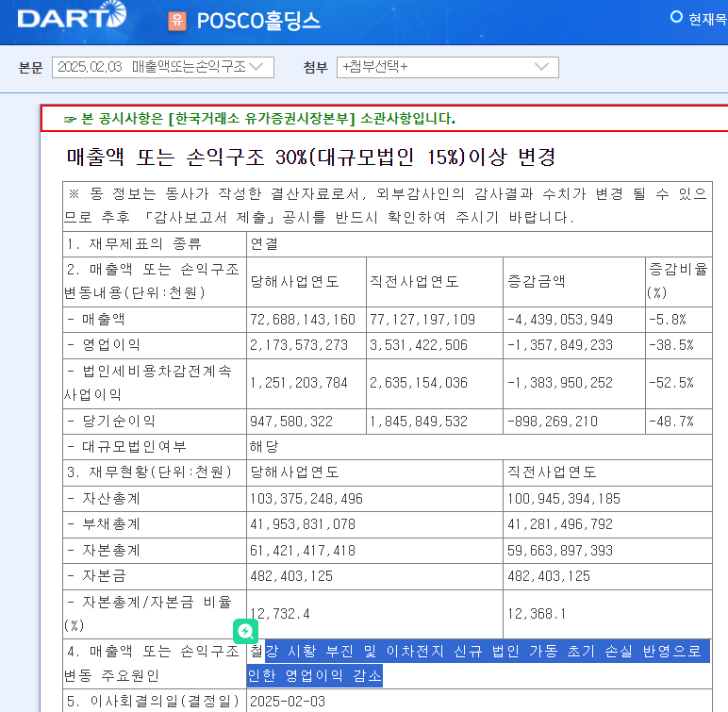Click the 이사회결의일(결정일) row label
Viewport: 728px width, 712px height.
coord(153,702)
